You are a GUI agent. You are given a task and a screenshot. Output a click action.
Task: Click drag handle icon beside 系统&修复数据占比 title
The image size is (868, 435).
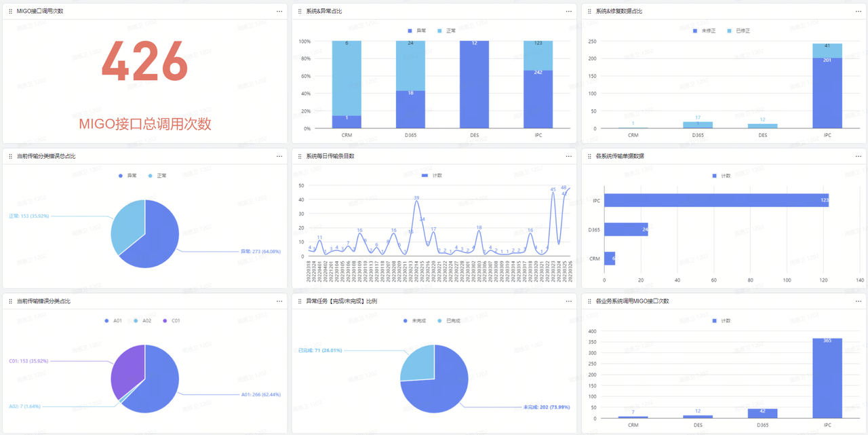(589, 12)
